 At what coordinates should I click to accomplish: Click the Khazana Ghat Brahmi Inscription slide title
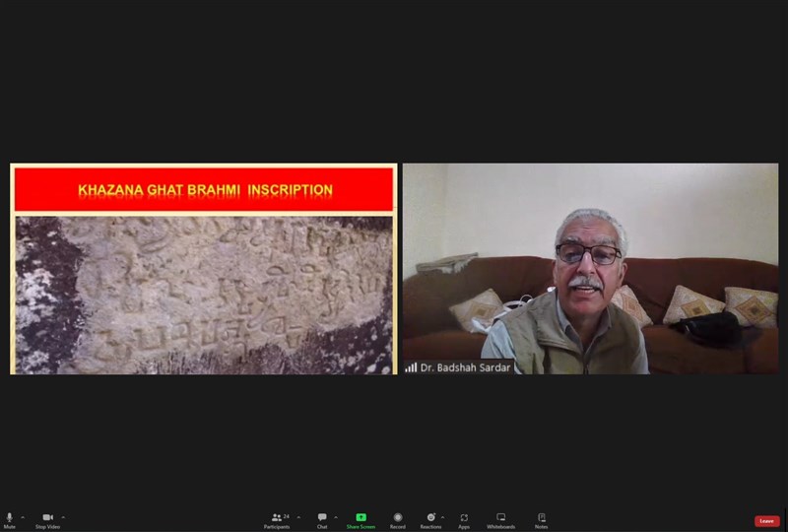(205, 190)
